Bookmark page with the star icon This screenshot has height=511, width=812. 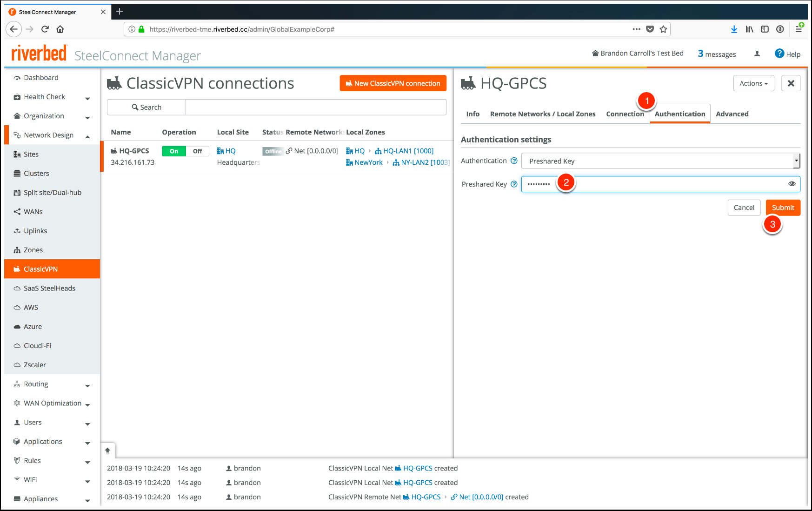coord(663,29)
